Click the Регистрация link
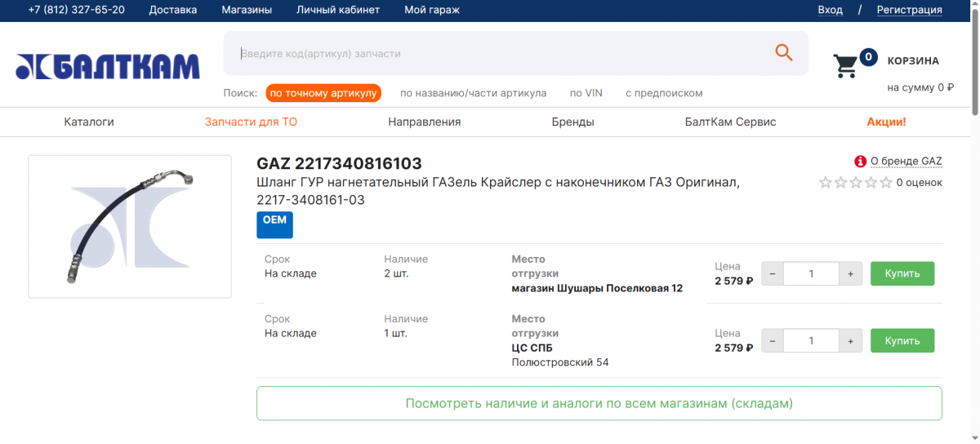This screenshot has width=980, height=444. pyautogui.click(x=909, y=10)
